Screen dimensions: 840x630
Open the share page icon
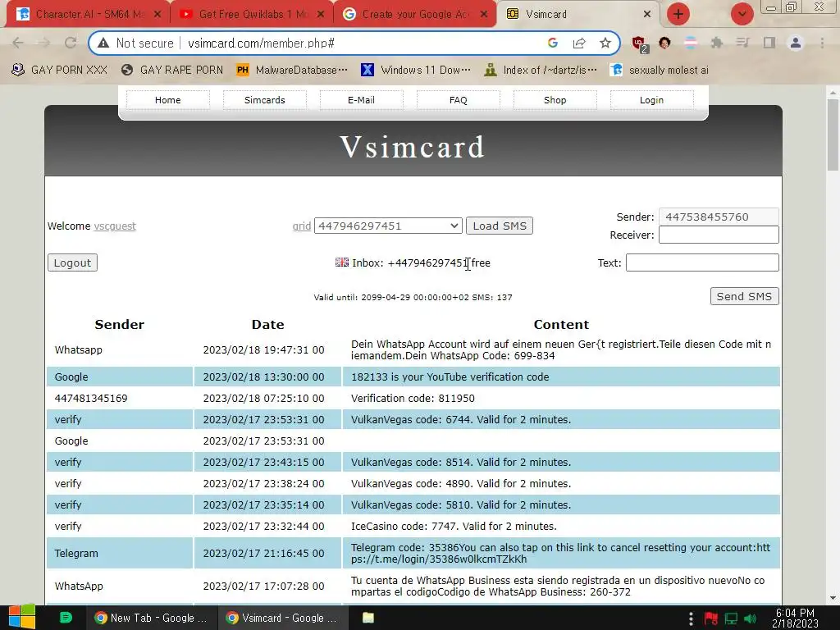click(579, 43)
